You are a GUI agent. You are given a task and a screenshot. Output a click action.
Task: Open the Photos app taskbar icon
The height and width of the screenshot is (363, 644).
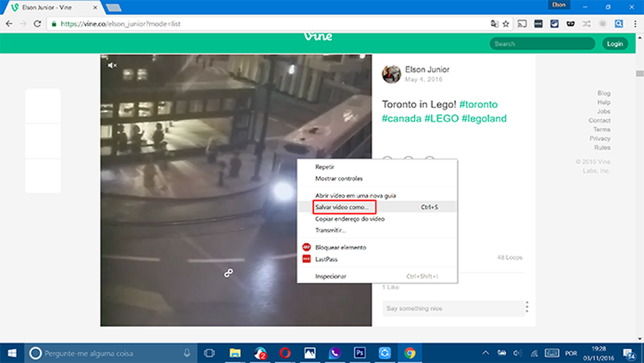point(310,353)
